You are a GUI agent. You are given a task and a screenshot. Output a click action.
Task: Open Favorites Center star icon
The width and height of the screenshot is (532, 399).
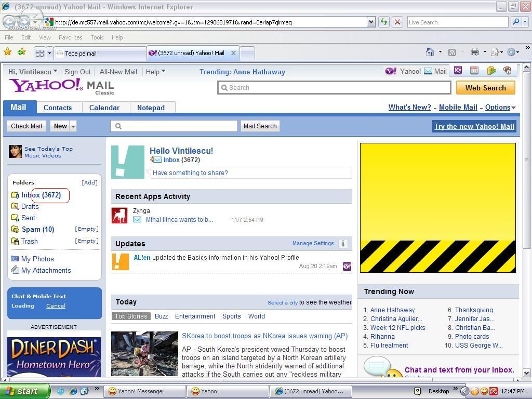tap(7, 52)
